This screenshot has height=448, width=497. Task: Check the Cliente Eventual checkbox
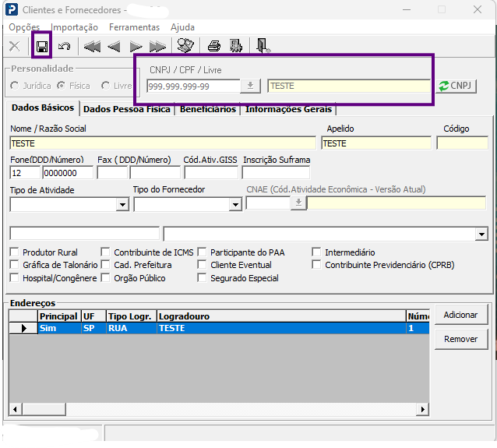coord(202,264)
